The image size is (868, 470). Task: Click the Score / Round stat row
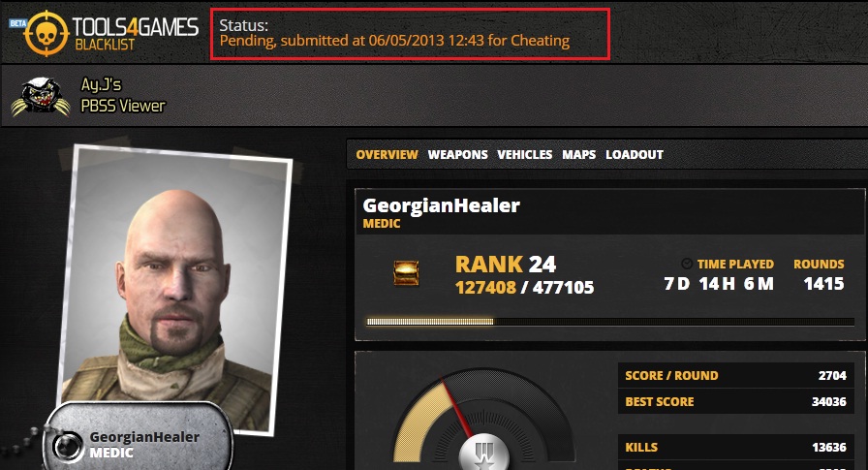(735, 375)
